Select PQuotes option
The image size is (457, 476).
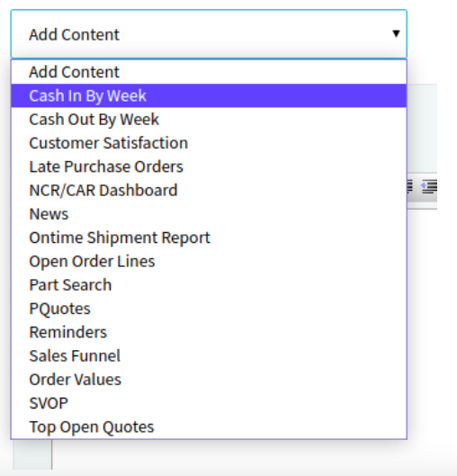pos(209,309)
